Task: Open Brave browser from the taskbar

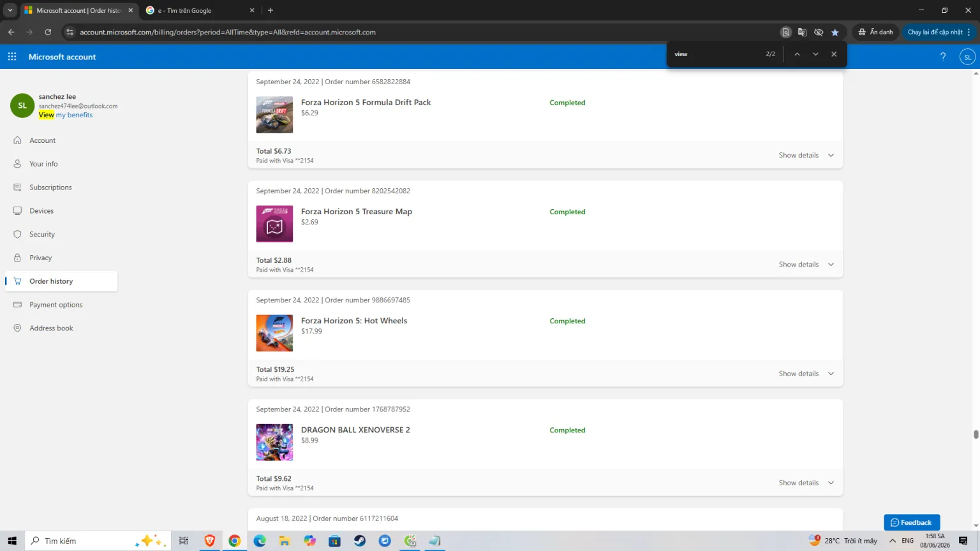Action: pyautogui.click(x=209, y=541)
